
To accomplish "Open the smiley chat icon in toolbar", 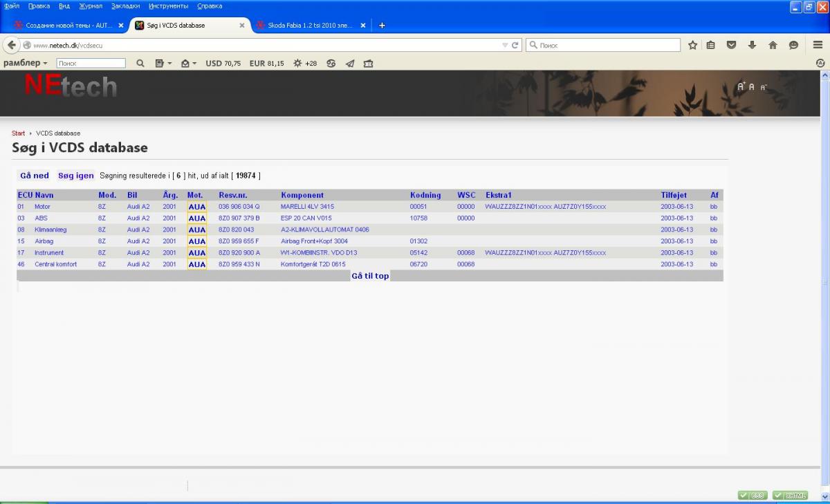I will [793, 45].
